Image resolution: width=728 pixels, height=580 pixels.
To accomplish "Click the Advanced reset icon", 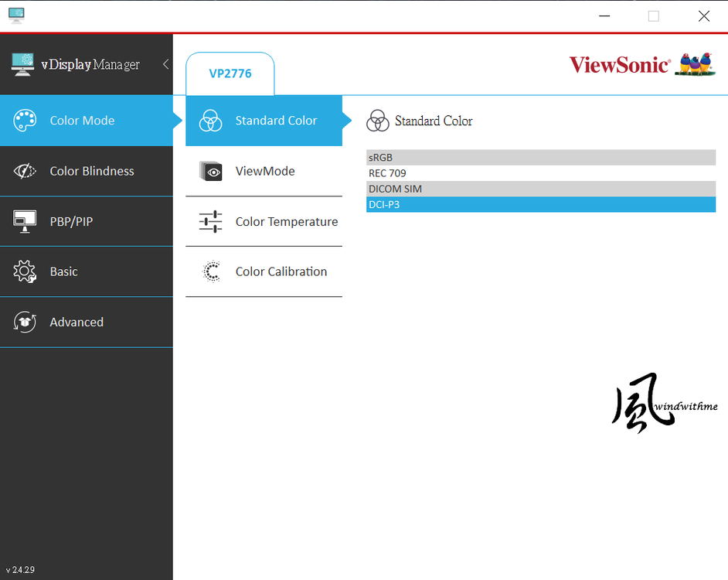I will pos(25,322).
